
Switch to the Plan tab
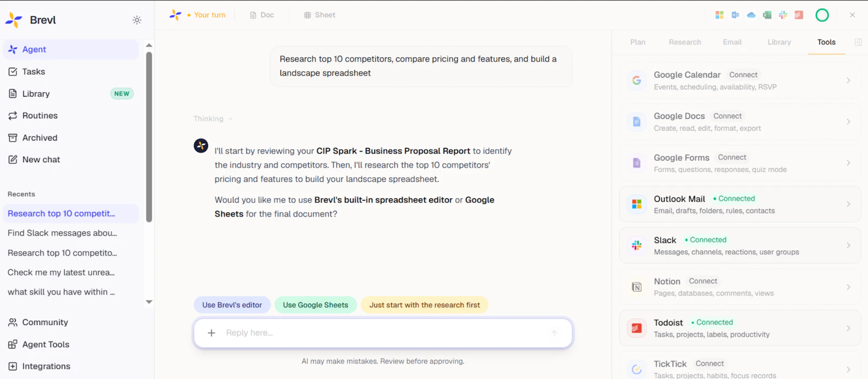click(x=638, y=42)
